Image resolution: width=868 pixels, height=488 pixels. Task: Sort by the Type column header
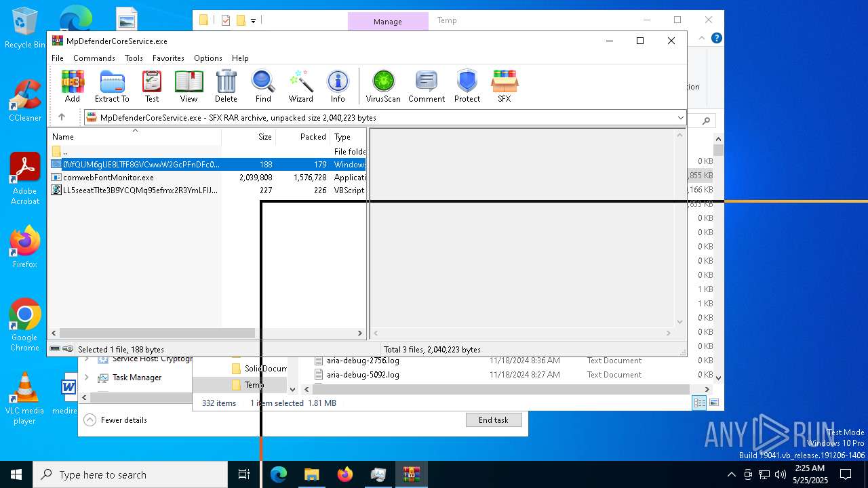pos(349,136)
